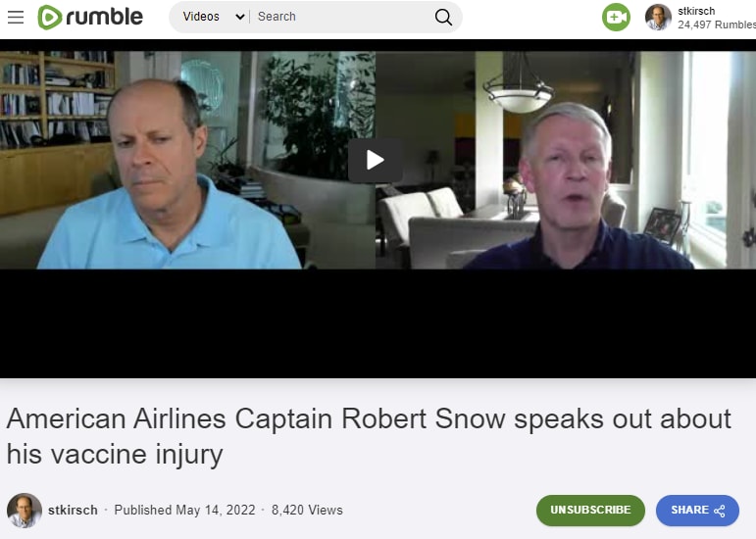This screenshot has width=756, height=539.
Task: Click the black area below video picture
Action: pos(378,323)
